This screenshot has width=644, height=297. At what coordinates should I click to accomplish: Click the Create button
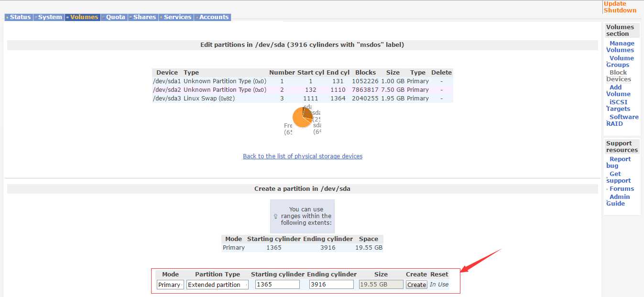click(416, 285)
